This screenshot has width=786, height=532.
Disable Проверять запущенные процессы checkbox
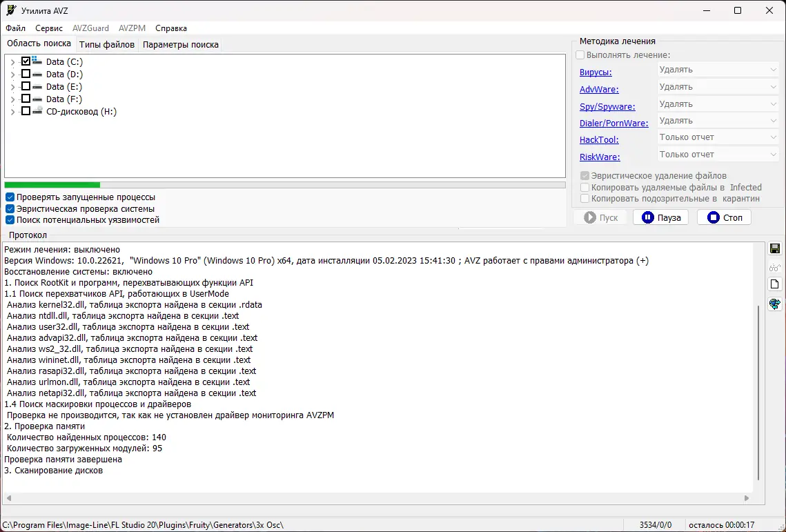point(10,197)
